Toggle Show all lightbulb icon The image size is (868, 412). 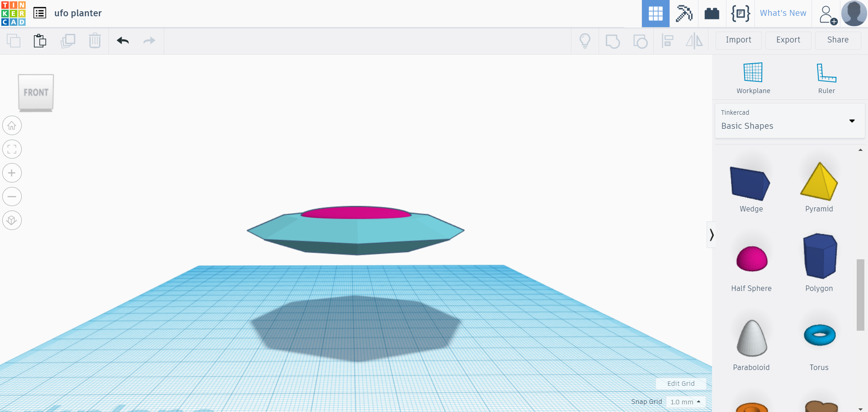585,41
